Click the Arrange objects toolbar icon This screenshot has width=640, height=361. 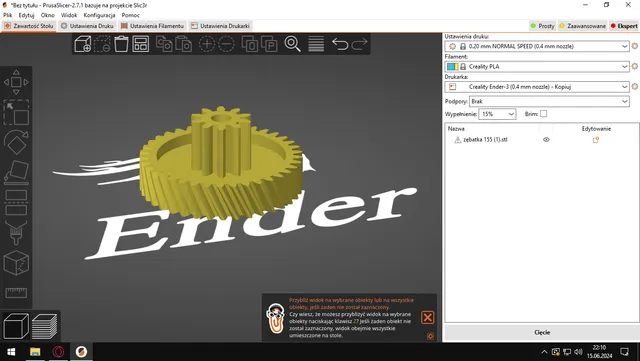click(x=141, y=44)
